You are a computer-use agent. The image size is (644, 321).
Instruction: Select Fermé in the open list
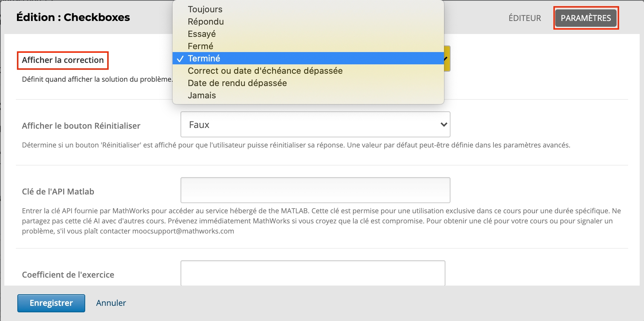200,46
